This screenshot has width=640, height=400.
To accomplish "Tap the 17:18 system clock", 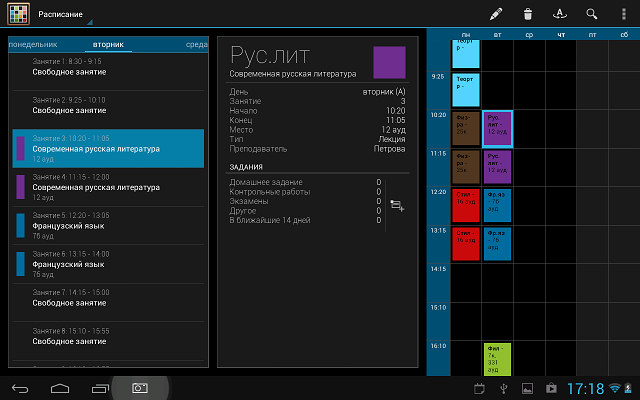I will point(586,389).
